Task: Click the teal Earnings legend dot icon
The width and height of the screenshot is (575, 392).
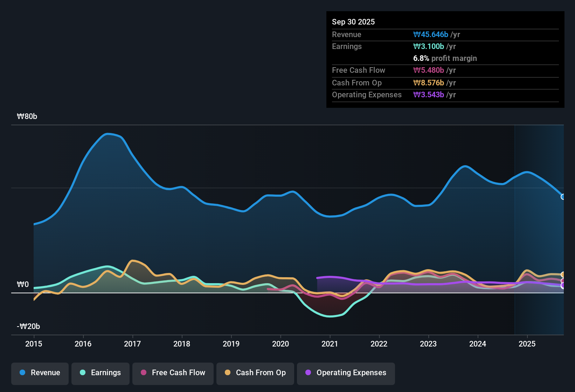Action: pyautogui.click(x=82, y=373)
